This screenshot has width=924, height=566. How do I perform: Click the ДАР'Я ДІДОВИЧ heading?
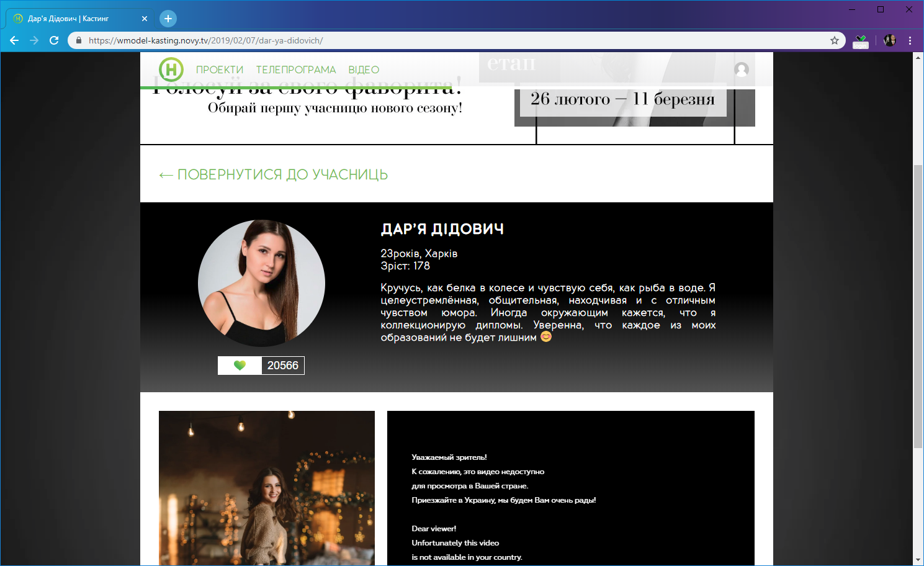[x=442, y=229]
